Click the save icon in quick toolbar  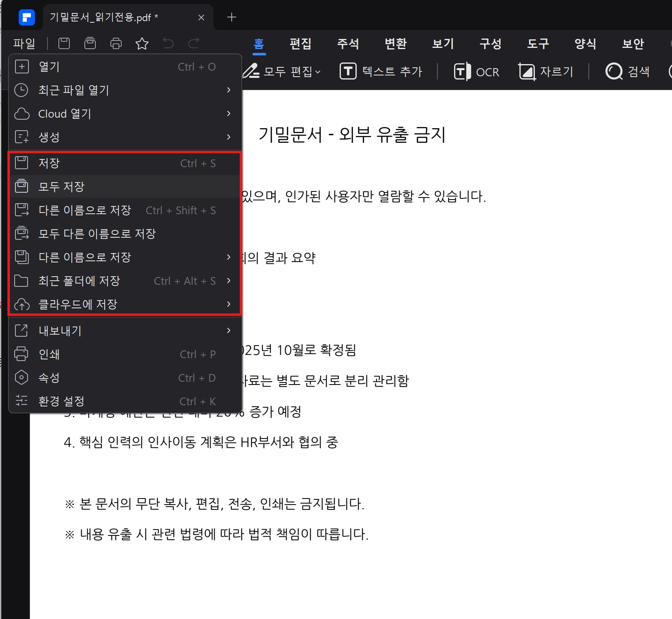click(64, 43)
